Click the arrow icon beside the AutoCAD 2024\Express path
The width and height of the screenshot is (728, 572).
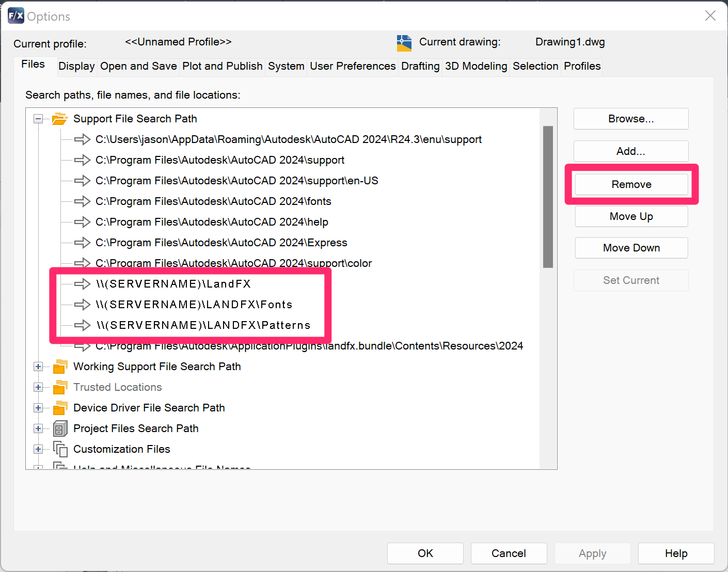pyautogui.click(x=82, y=243)
